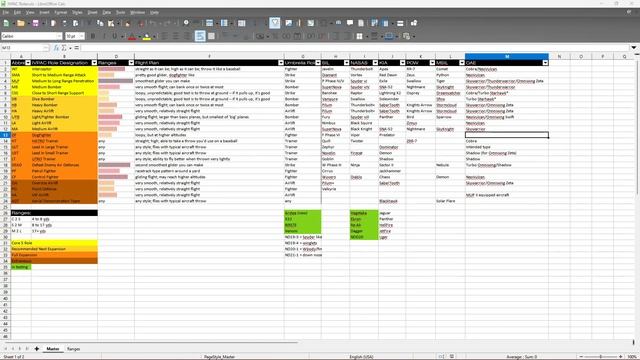Click the Insert Column icon
The width and height of the screenshot is (640, 360).
224,23
